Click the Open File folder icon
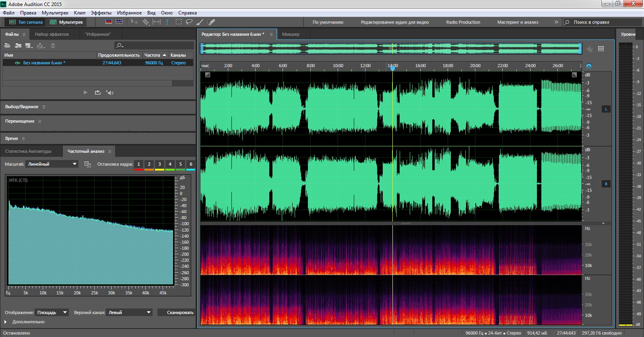644x337 pixels. click(x=7, y=45)
